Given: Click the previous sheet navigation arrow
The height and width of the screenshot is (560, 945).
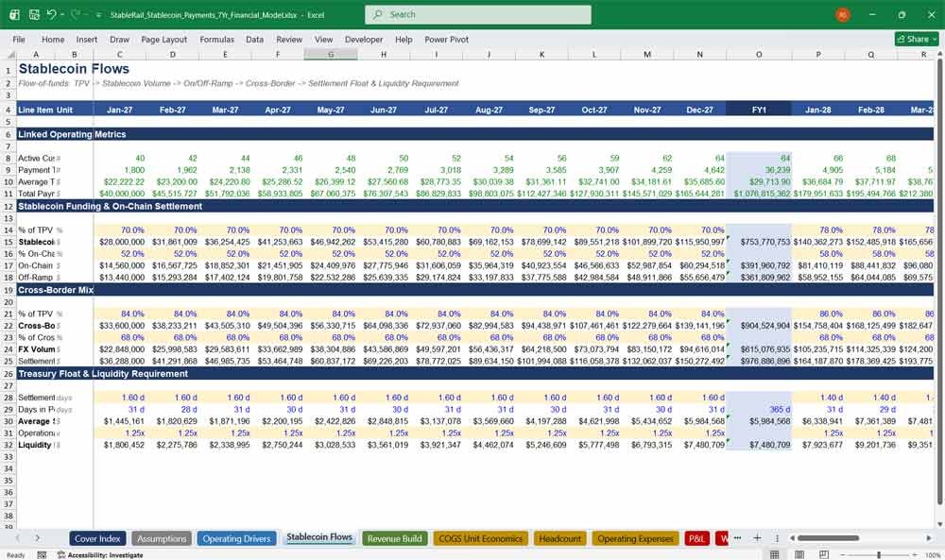Looking at the screenshot, I should [x=18, y=537].
